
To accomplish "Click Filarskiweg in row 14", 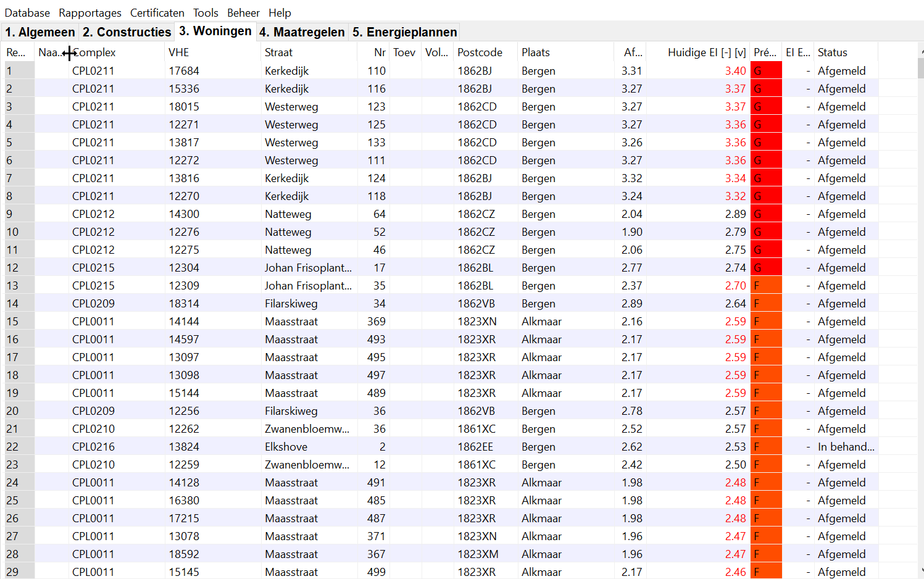I will click(x=291, y=303).
